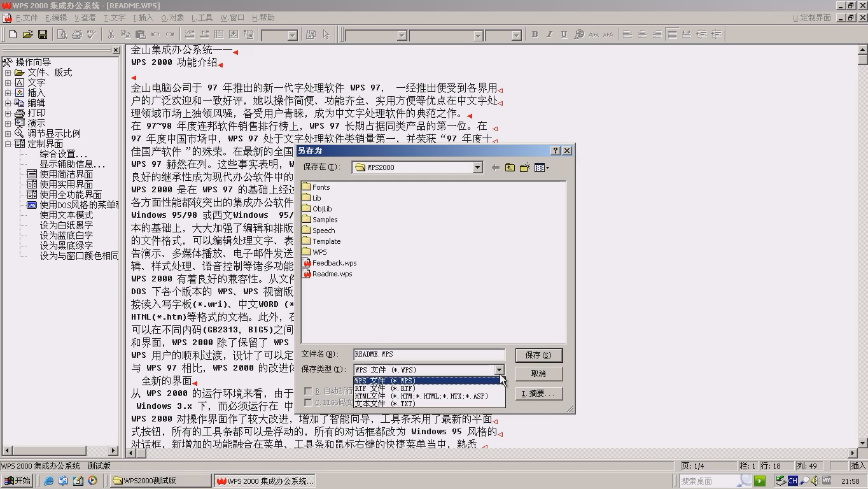The height and width of the screenshot is (489, 868).
Task: Choose RTF 文件 (*.RTF) from the type list
Action: coord(385,388)
